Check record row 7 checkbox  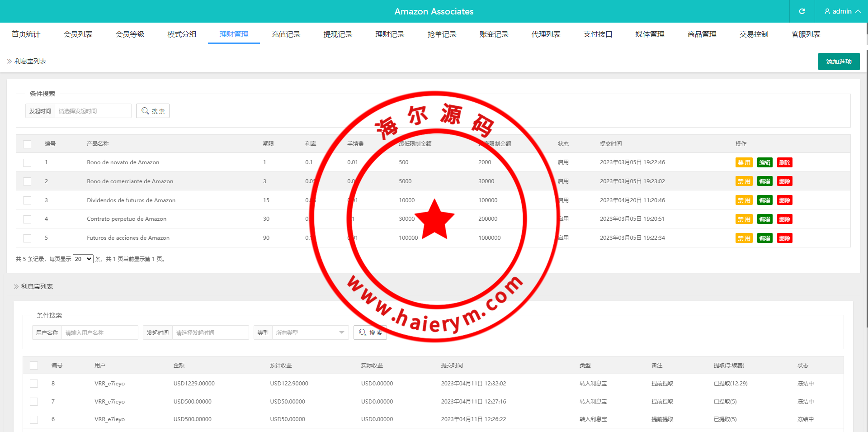[x=34, y=402]
